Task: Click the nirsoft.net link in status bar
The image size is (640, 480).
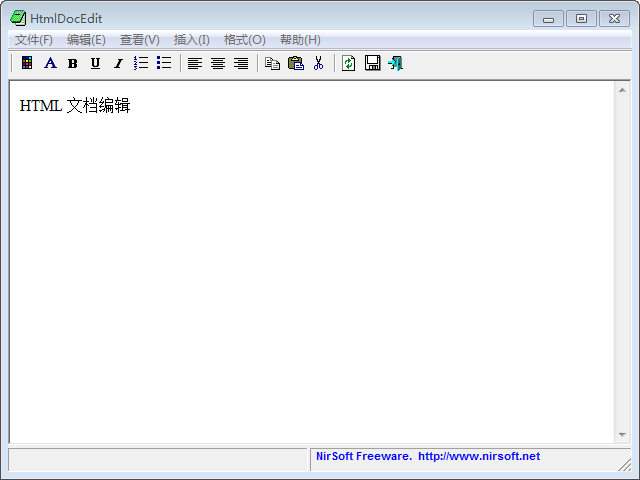Action: (x=479, y=456)
